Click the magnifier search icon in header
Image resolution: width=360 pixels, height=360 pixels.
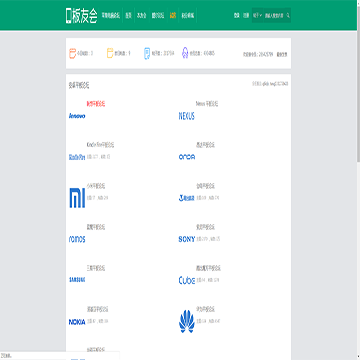click(288, 15)
